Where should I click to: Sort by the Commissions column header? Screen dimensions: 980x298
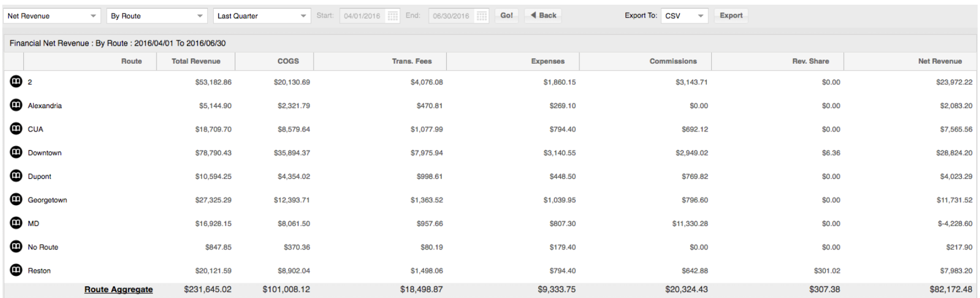(x=673, y=61)
